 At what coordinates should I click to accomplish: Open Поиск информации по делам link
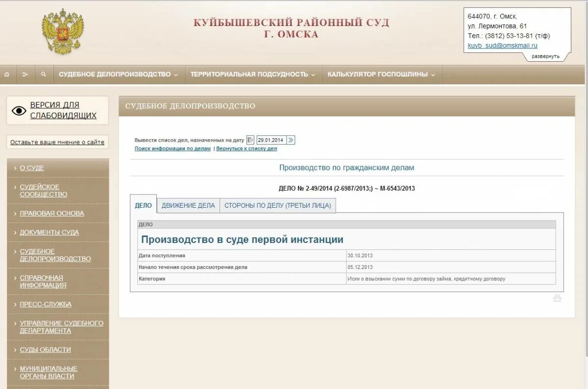[171, 148]
